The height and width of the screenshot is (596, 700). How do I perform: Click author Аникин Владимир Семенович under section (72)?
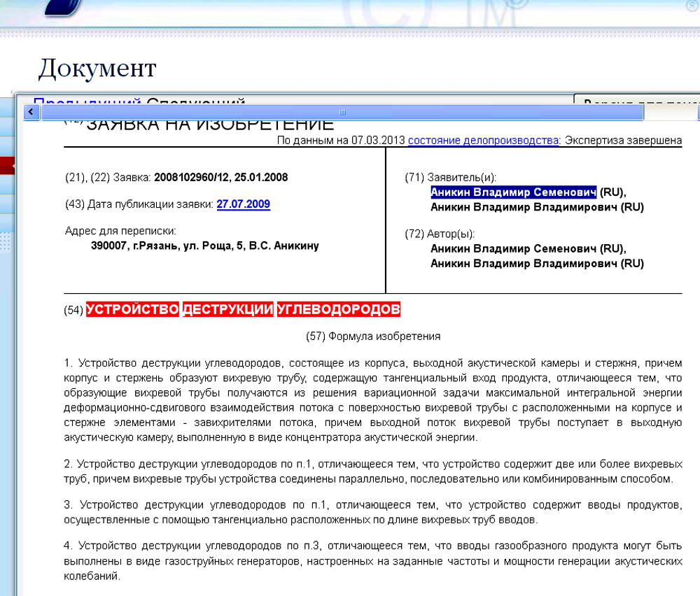coord(528,248)
